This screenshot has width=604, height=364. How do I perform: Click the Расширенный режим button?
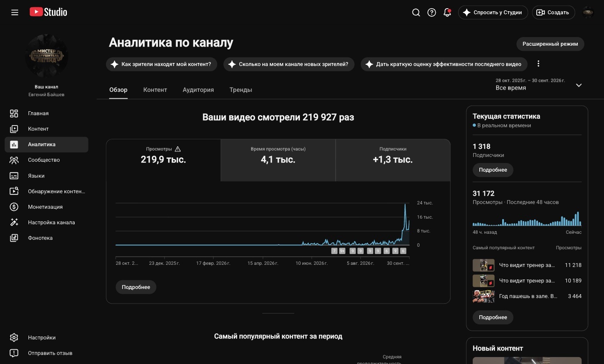click(550, 44)
